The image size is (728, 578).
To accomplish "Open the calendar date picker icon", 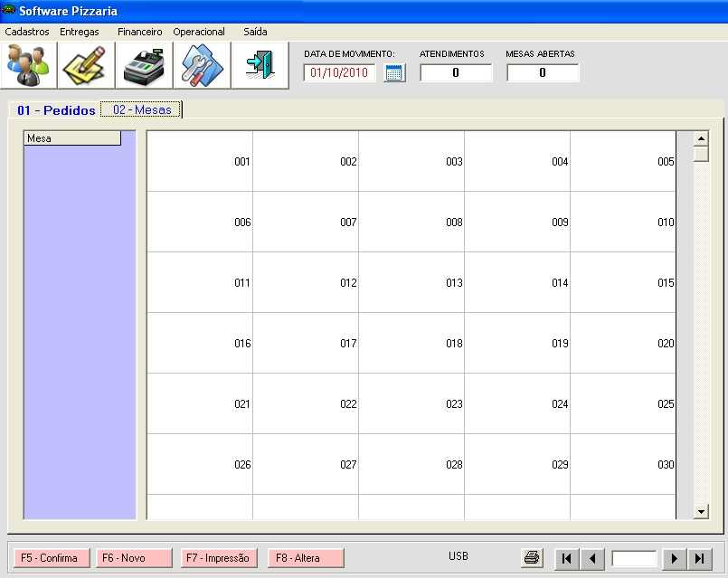I will (394, 73).
